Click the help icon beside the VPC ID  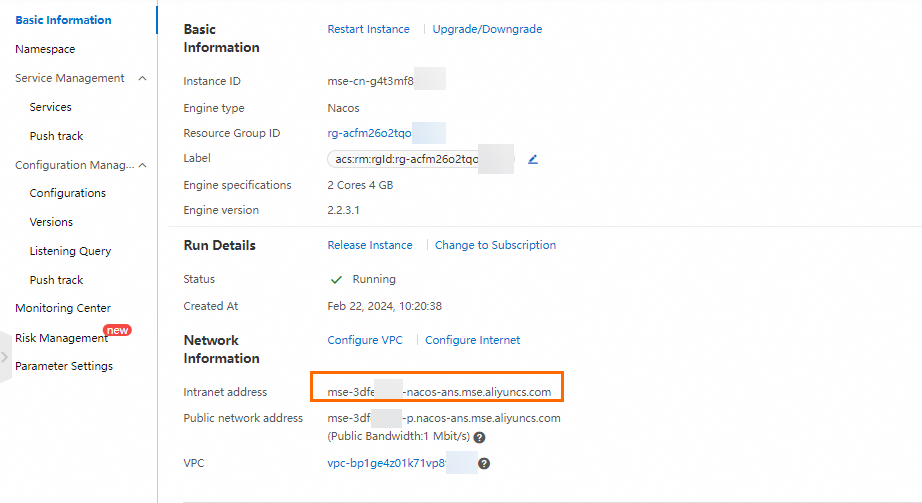tap(484, 464)
